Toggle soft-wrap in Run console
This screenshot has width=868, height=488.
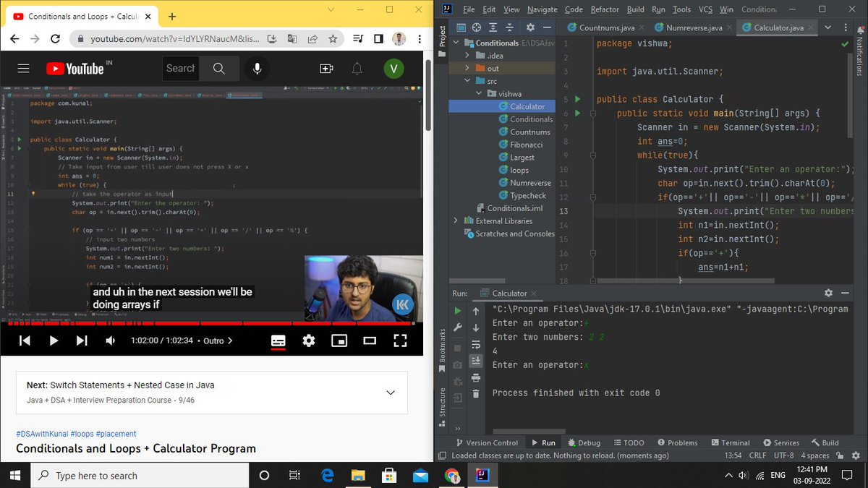pyautogui.click(x=476, y=344)
